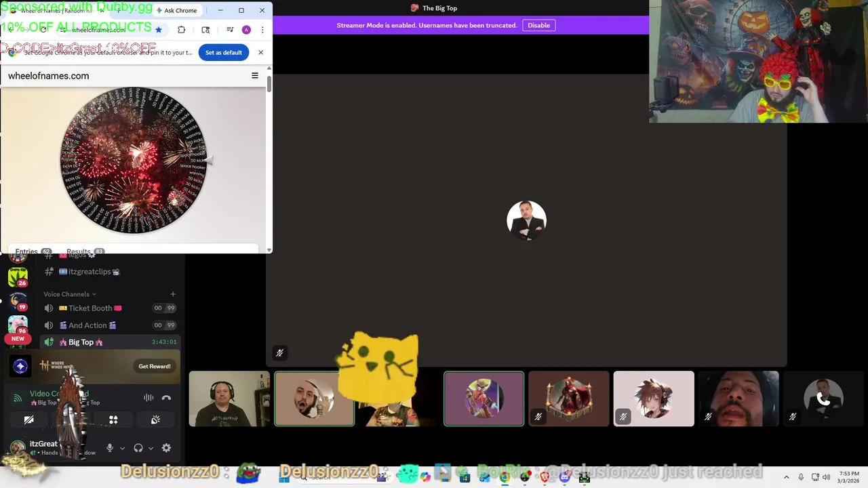This screenshot has height=488, width=868.
Task: Collapse the Voice Channels category
Action: tap(70, 294)
